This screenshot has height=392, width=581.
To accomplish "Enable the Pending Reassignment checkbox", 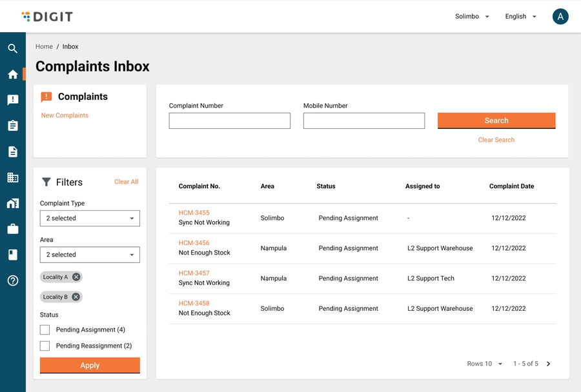I will 45,346.
